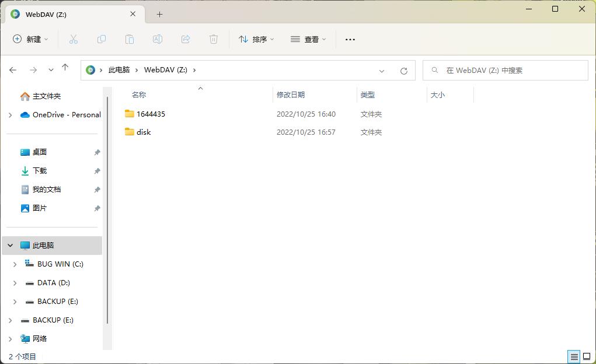596x364 pixels.
Task: Open the 此电脑 breadcrumb link
Action: [x=120, y=69]
